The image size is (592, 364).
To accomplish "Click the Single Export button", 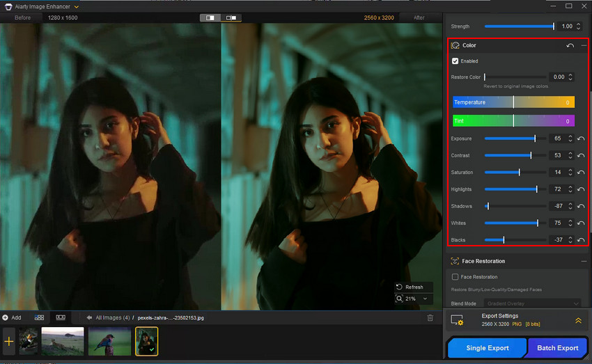I will click(x=487, y=348).
